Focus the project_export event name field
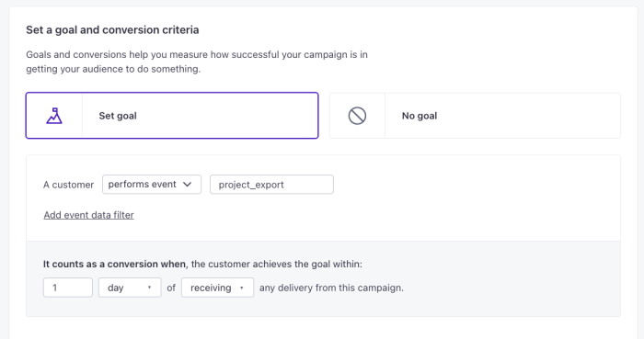 coord(271,185)
